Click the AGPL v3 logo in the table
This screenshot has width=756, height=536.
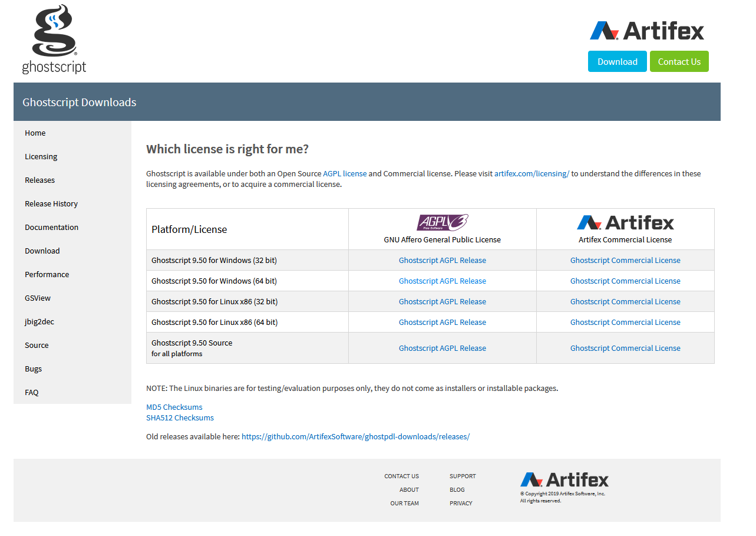(443, 222)
